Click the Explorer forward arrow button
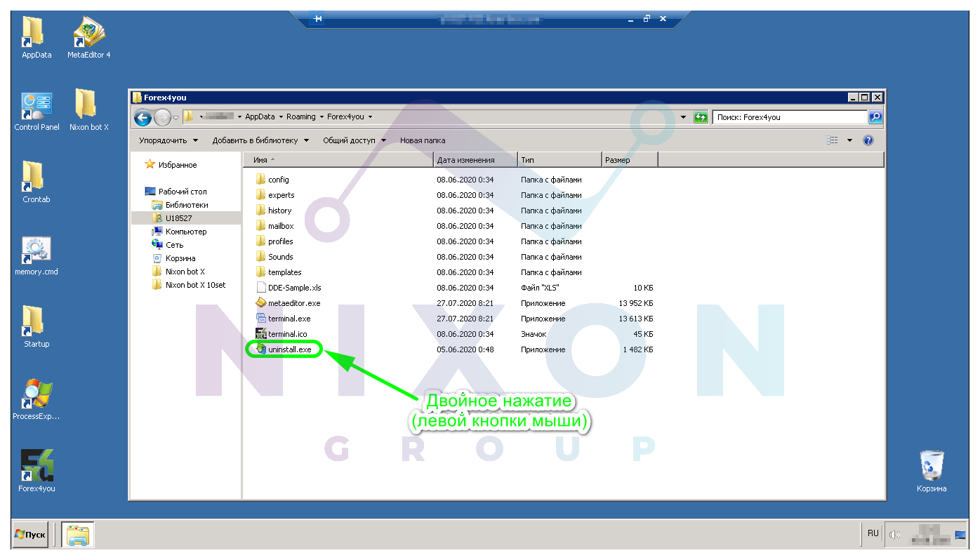This screenshot has height=560, width=980. click(161, 117)
